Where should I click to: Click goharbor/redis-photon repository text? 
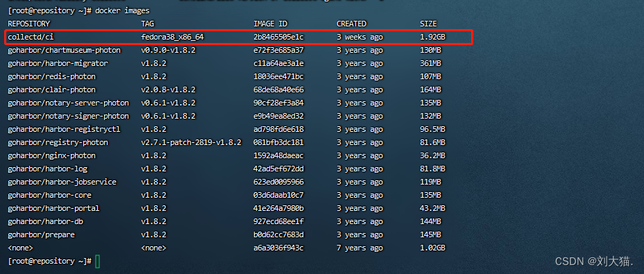[x=52, y=76]
